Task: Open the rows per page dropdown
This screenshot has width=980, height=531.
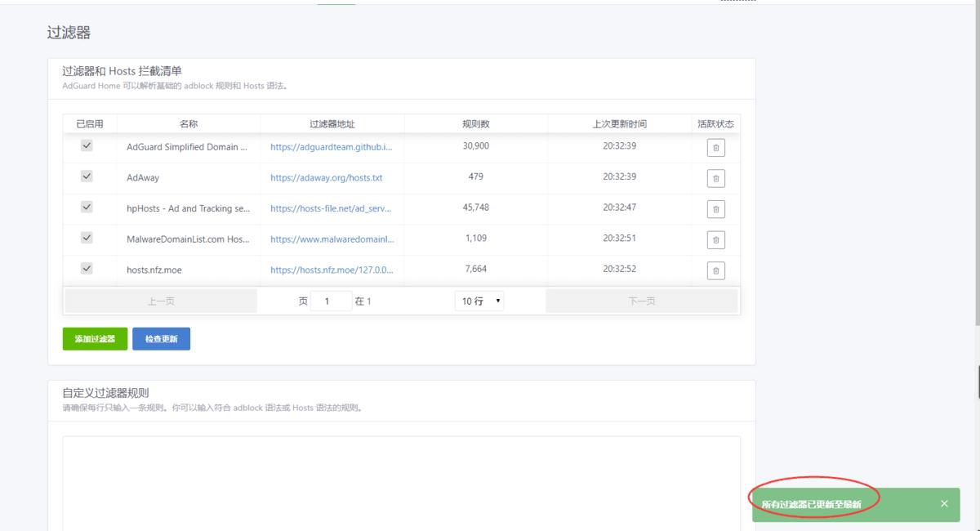Action: [480, 301]
